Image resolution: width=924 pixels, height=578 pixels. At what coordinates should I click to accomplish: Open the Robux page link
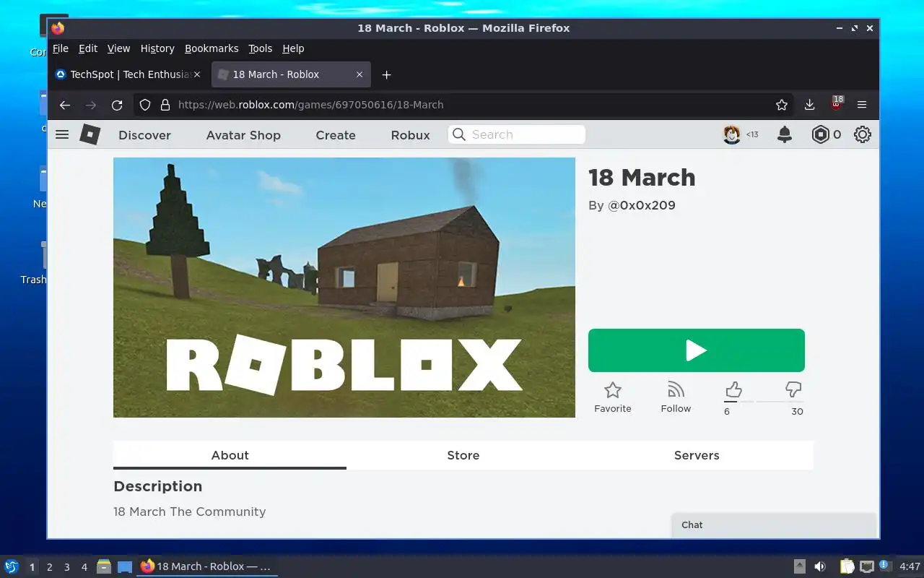point(410,135)
